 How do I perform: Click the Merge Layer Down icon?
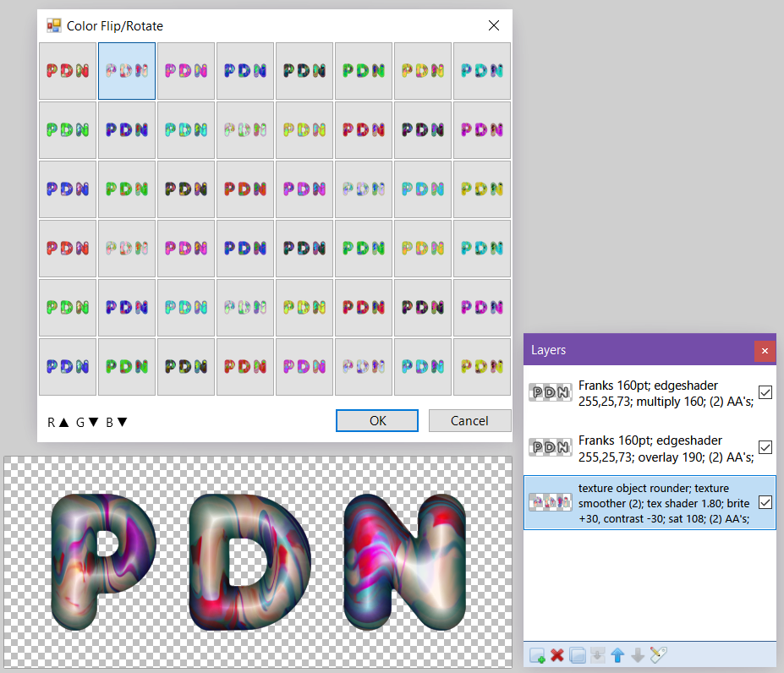tap(597, 655)
